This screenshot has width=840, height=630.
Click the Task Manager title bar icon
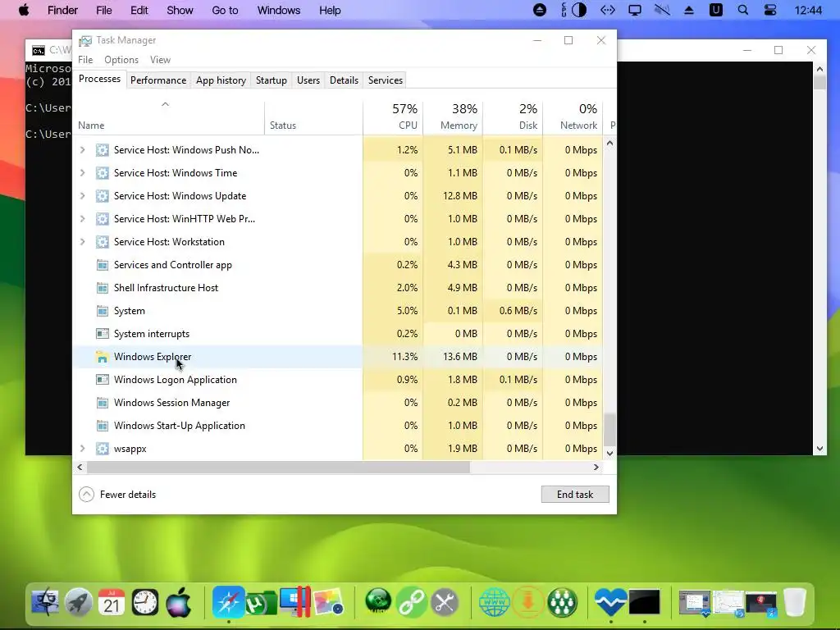tap(85, 41)
